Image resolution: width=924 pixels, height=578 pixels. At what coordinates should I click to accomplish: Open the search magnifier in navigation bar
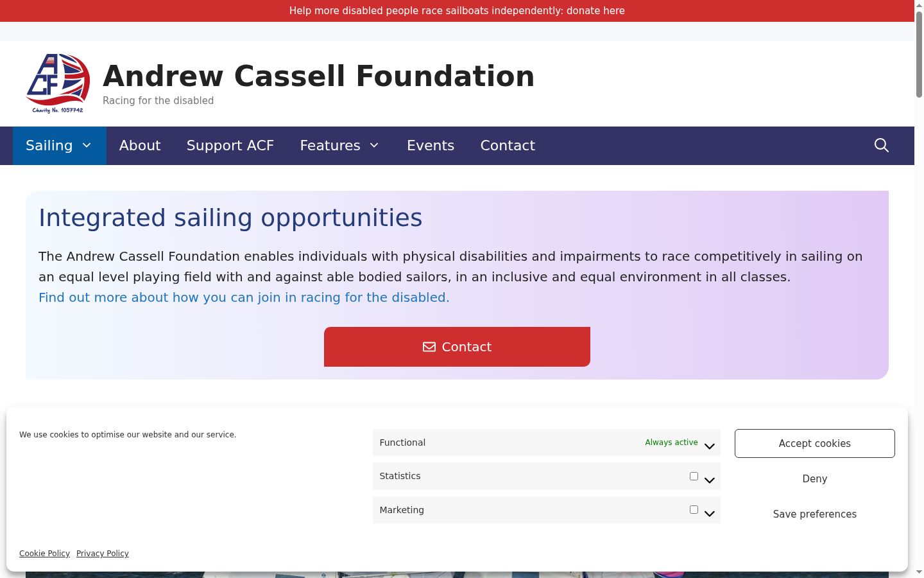[882, 146]
